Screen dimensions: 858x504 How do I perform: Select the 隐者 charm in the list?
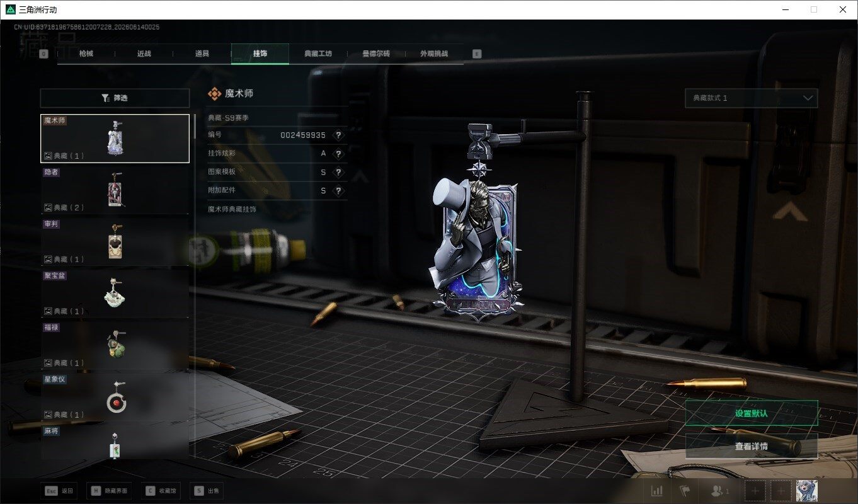[115, 190]
